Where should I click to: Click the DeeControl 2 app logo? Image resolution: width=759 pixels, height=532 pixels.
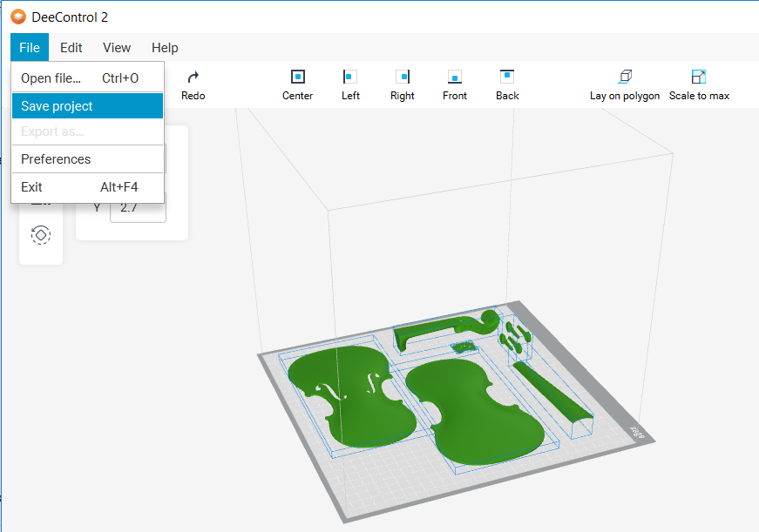tap(17, 17)
